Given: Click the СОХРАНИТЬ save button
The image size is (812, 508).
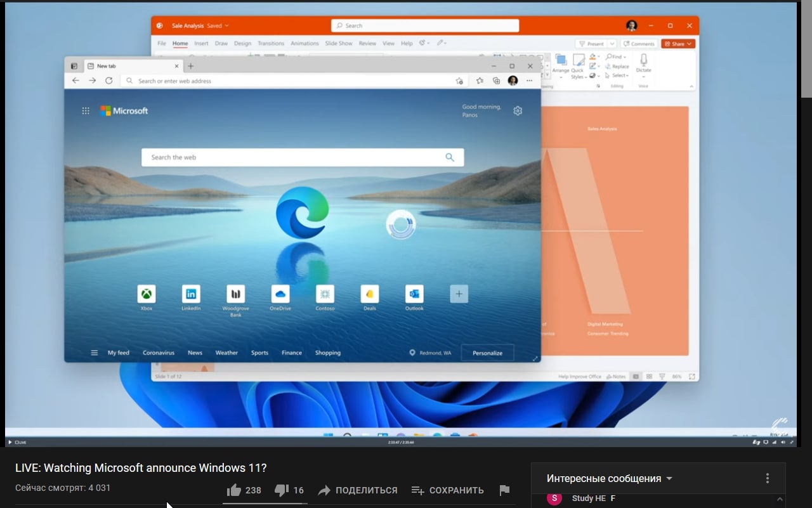Looking at the screenshot, I should tap(447, 490).
